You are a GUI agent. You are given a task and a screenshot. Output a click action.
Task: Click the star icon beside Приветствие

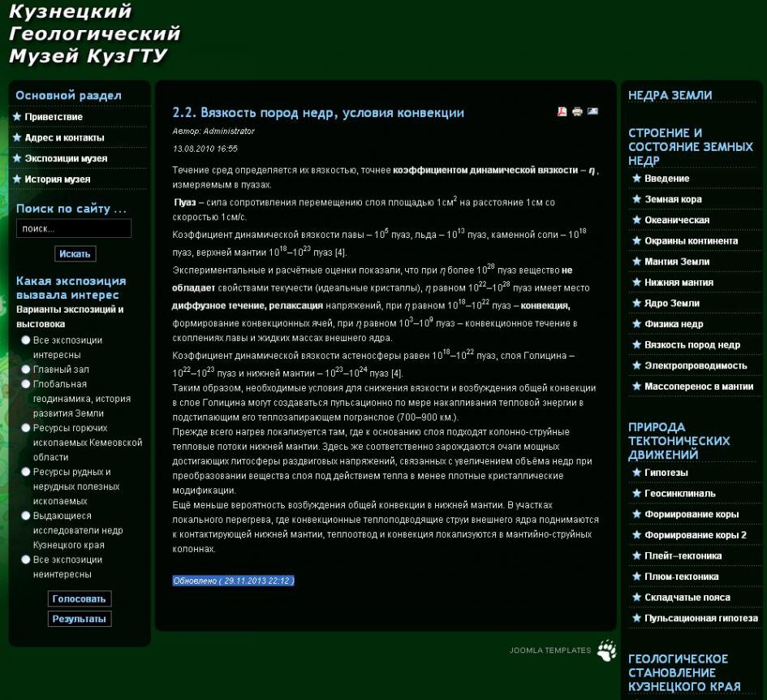tap(17, 117)
